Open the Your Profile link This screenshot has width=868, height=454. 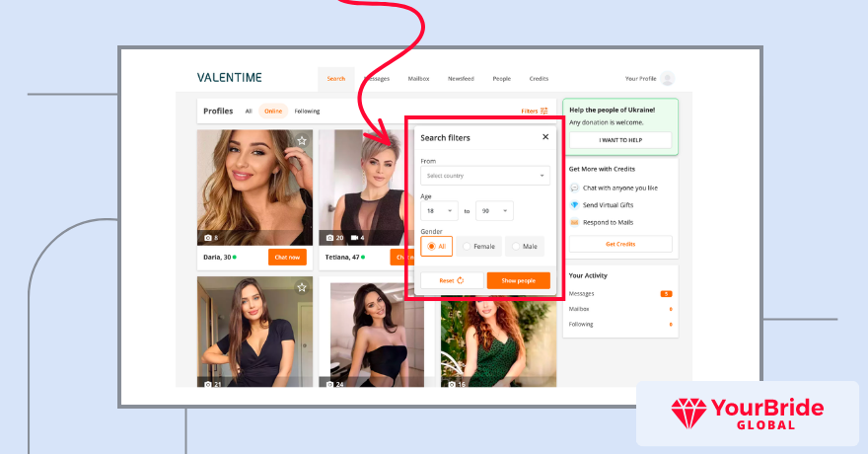tap(640, 79)
